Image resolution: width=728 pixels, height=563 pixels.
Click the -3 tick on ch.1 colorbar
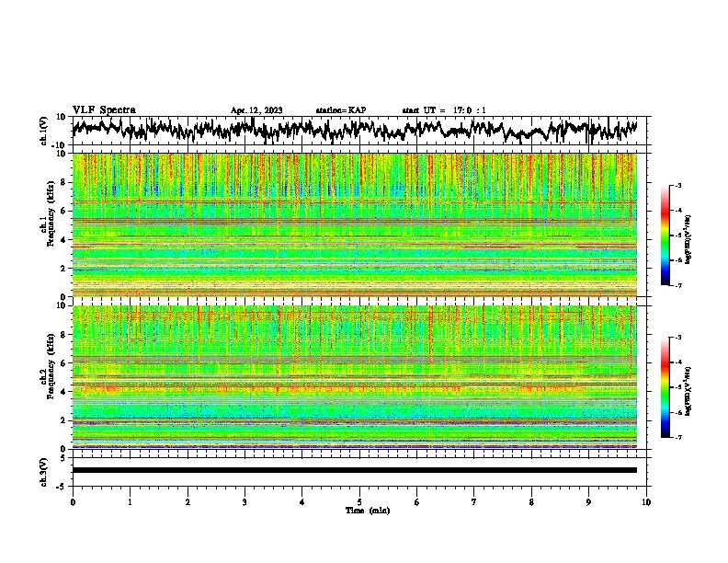tap(678, 185)
